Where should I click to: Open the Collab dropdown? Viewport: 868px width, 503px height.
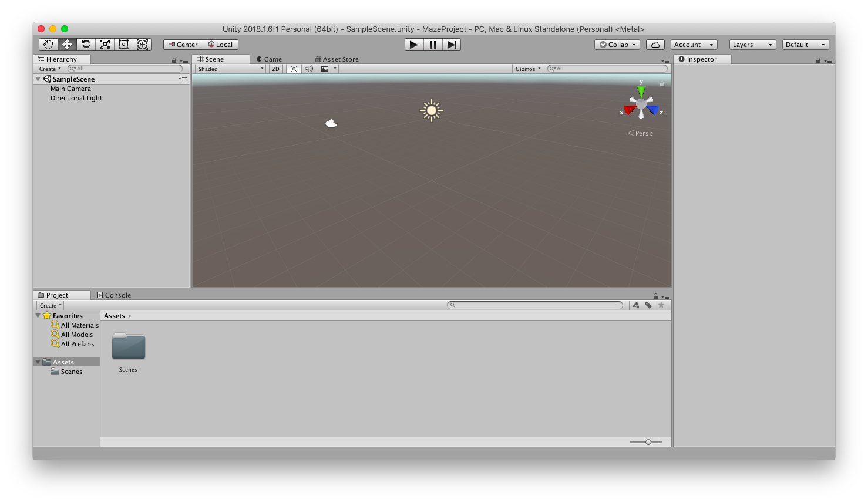pos(617,45)
